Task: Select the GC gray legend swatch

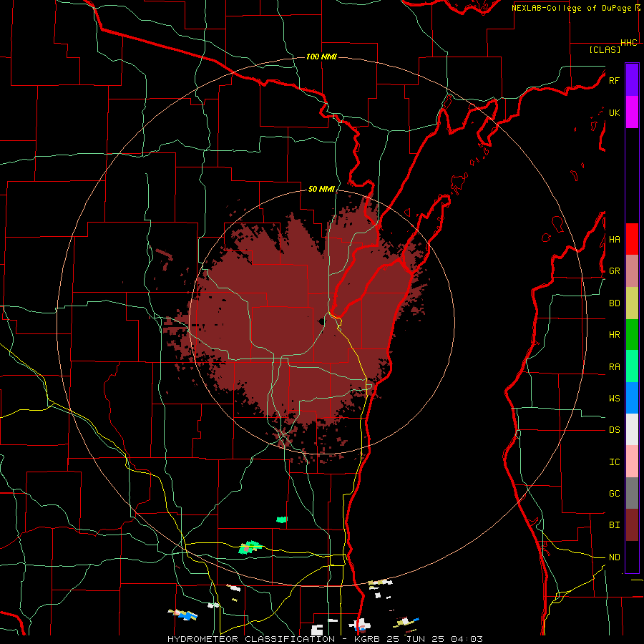Action: point(632,493)
